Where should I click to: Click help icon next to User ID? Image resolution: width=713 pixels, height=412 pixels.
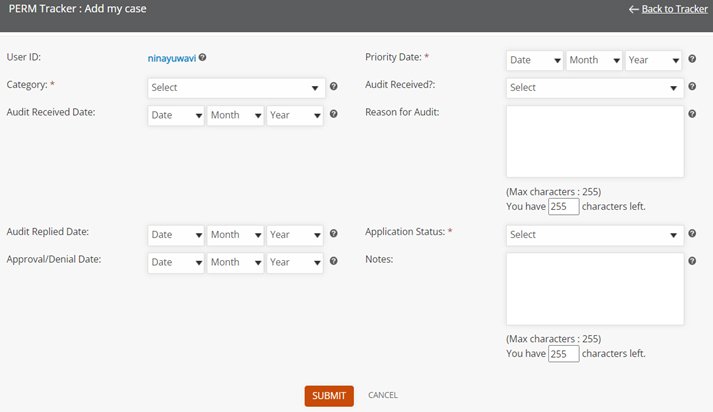click(203, 59)
